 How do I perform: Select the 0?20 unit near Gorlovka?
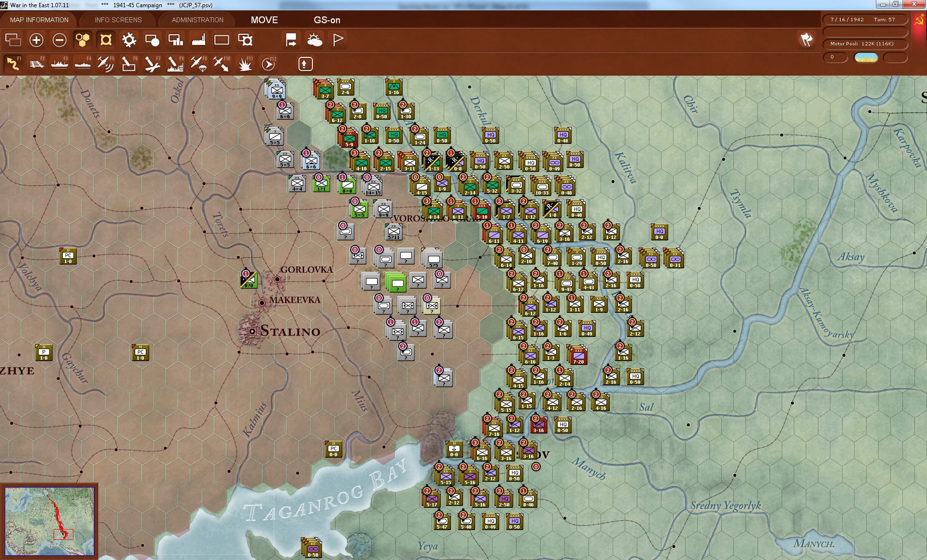point(249,280)
